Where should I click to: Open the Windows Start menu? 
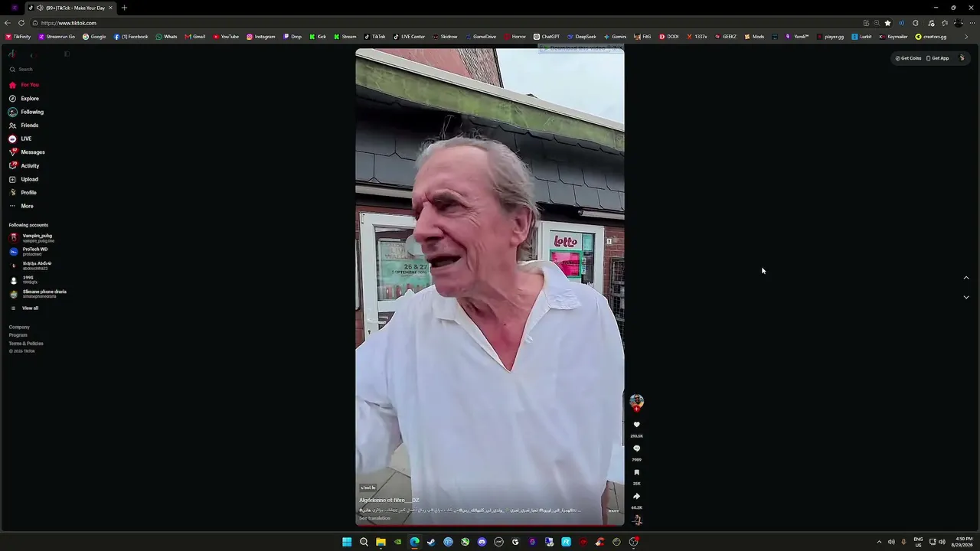coord(347,542)
